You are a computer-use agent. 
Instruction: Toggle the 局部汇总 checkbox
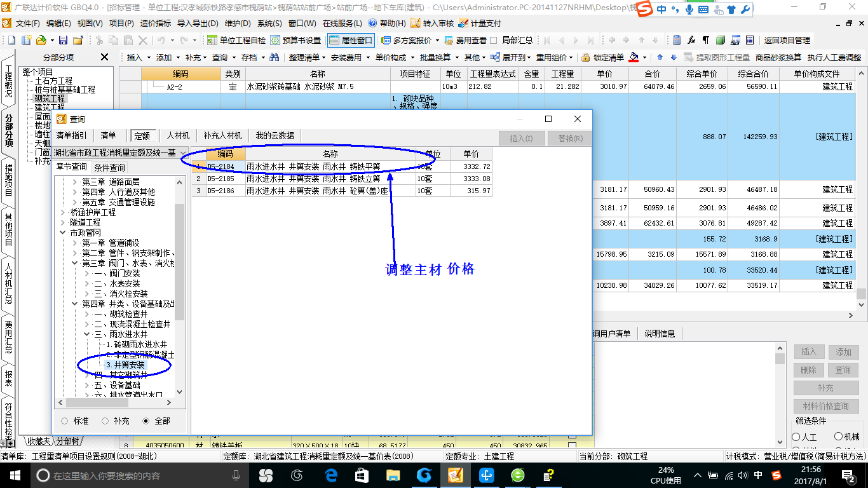(494, 40)
